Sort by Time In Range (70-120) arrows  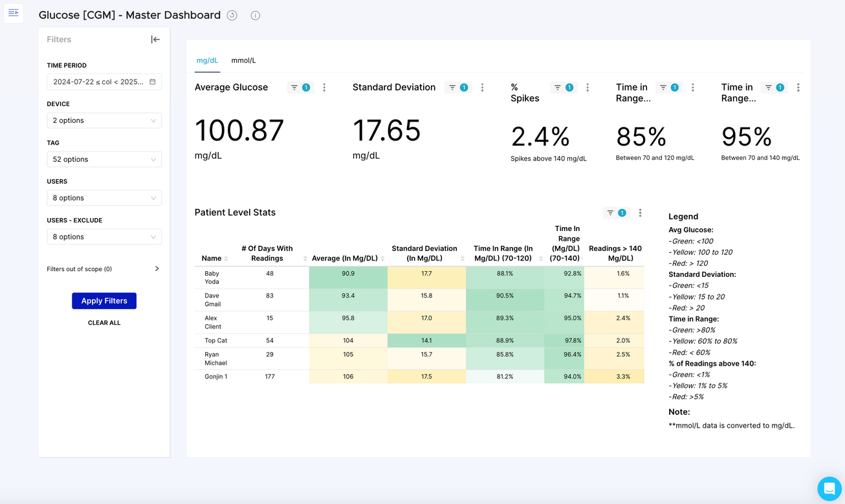point(541,259)
